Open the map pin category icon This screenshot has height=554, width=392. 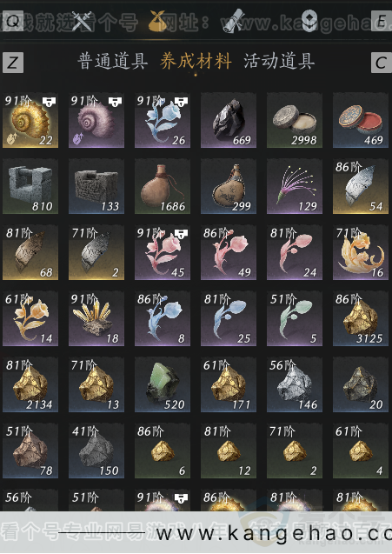[309, 21]
